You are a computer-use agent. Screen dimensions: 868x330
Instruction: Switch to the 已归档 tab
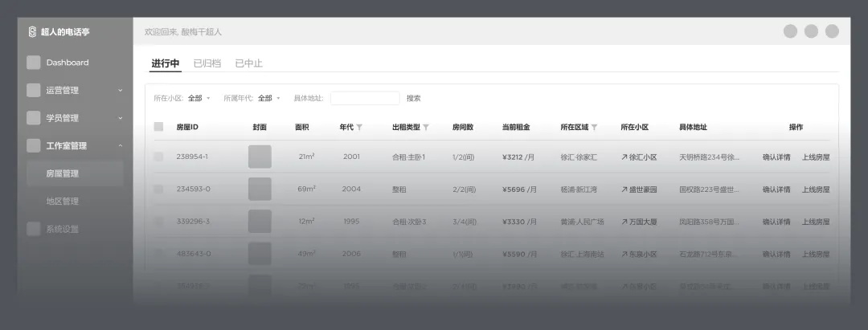(x=207, y=63)
